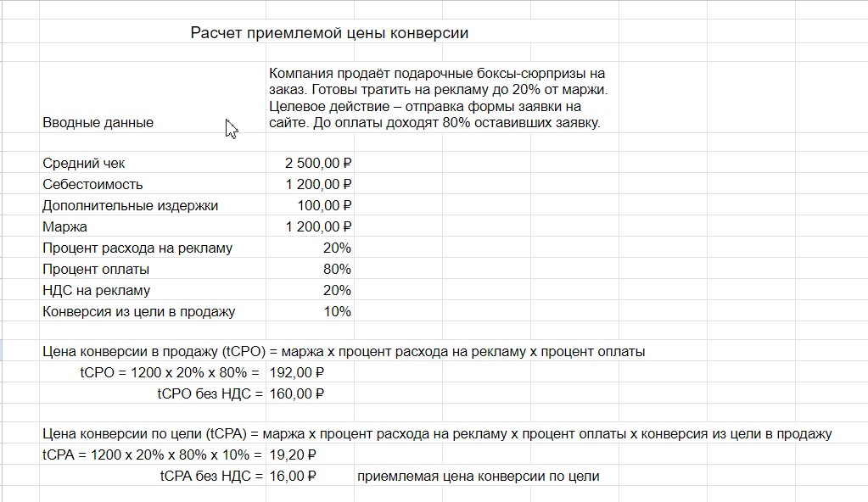Click the 100,00 ₽ additional costs value
This screenshot has width=868, height=502.
tap(324, 205)
